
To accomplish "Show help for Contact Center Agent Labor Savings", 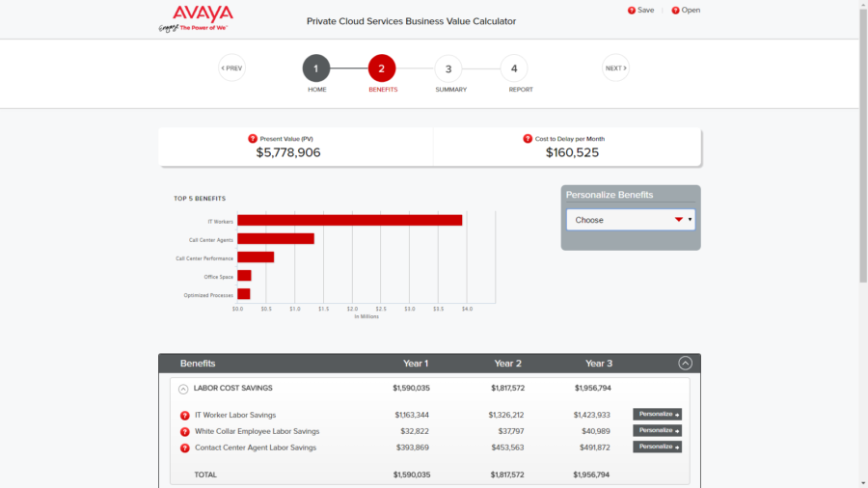I will pos(185,448).
